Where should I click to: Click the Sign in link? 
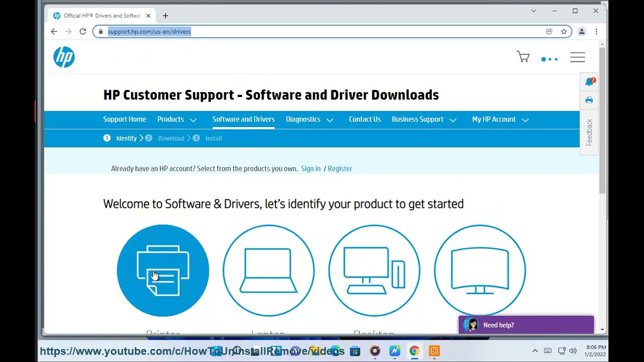(x=311, y=169)
